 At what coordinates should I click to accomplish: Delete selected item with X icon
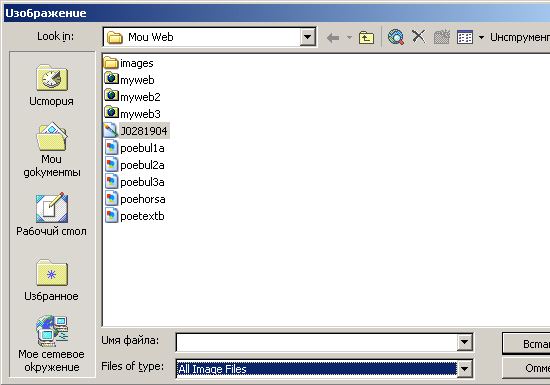pyautogui.click(x=418, y=36)
